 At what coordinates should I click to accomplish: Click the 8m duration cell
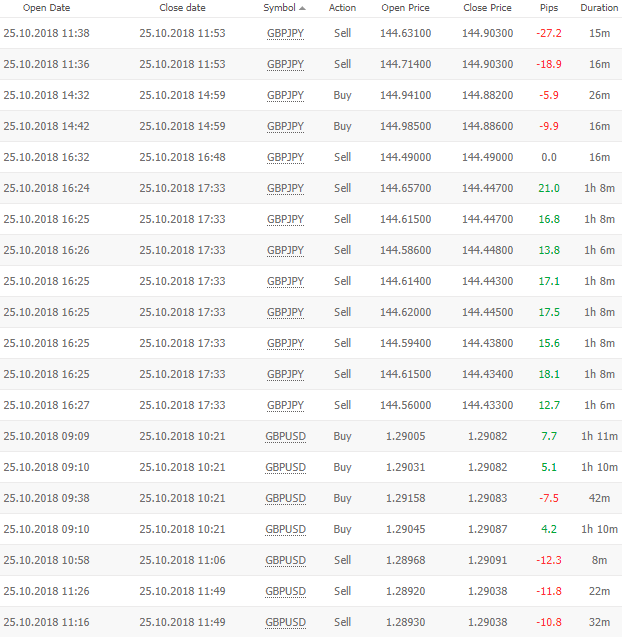[x=600, y=560]
